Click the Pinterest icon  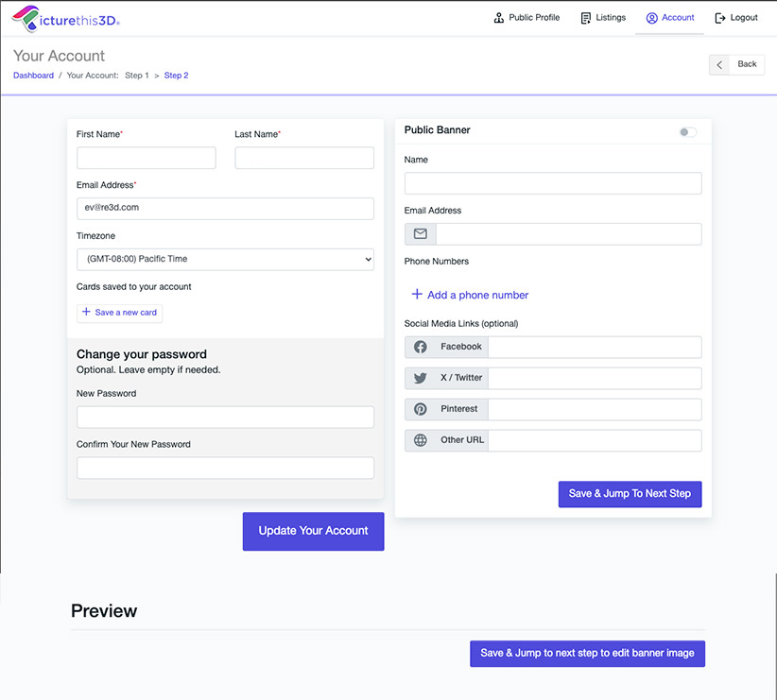(x=421, y=410)
